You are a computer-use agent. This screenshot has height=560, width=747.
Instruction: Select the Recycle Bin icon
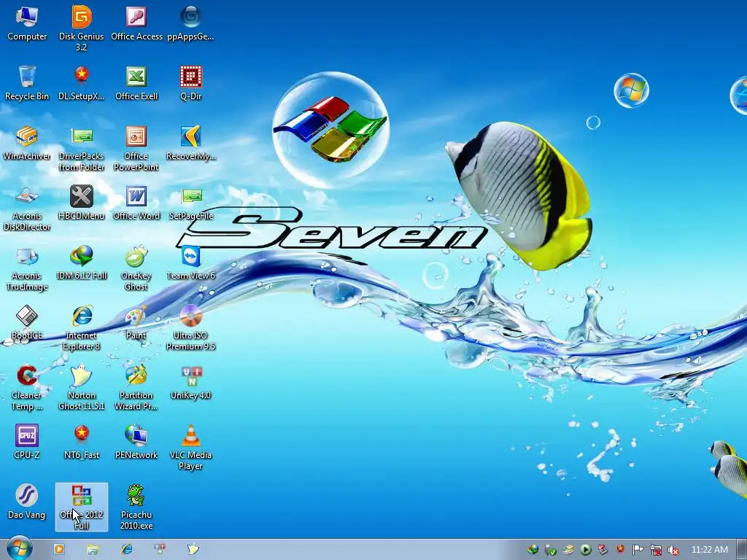click(27, 83)
